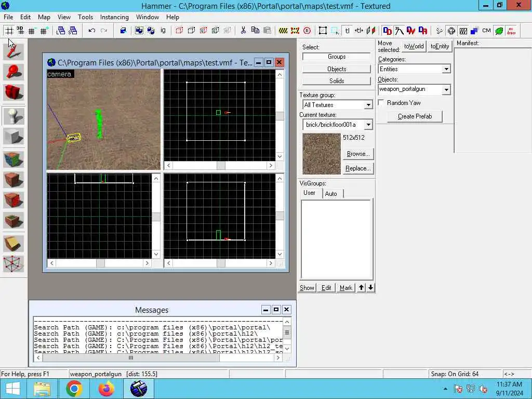The height and width of the screenshot is (399, 532).
Task: Switch to the Auto VisGroups tab
Action: 331,194
